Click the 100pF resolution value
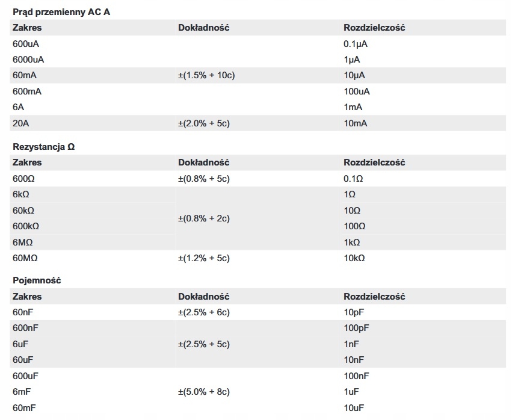Viewport: 524px width, 420px height. [x=356, y=328]
